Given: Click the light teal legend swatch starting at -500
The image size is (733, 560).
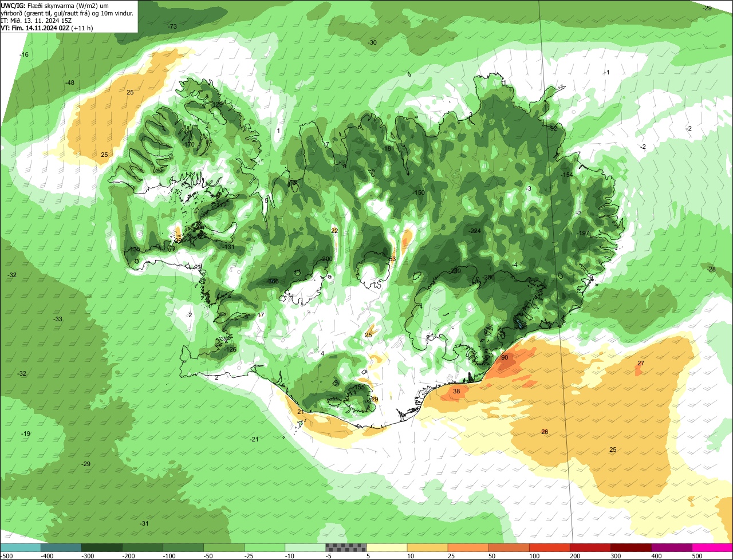Looking at the screenshot, I should tap(20, 547).
